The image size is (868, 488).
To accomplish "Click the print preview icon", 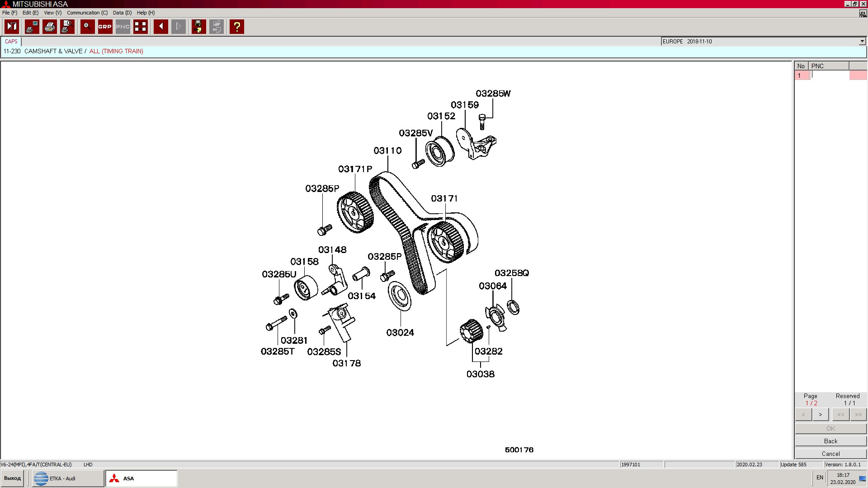I will 67,27.
